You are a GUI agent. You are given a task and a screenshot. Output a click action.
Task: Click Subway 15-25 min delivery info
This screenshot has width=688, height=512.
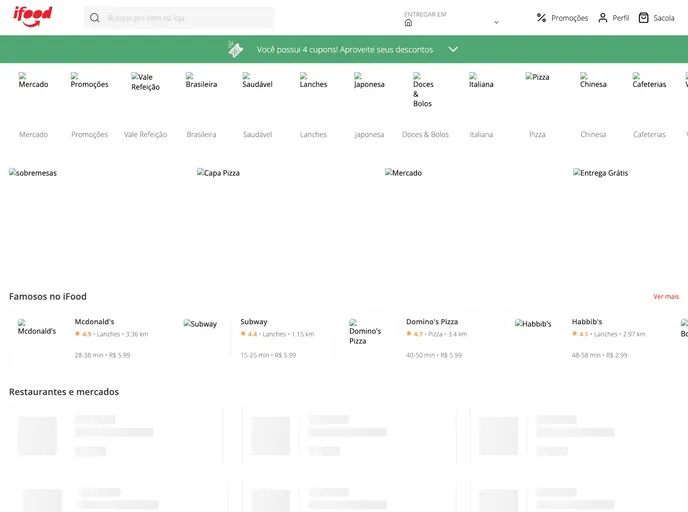268,355
